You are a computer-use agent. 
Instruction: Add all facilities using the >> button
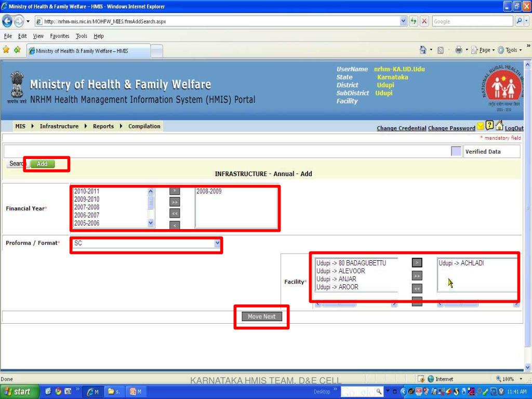[x=417, y=276]
